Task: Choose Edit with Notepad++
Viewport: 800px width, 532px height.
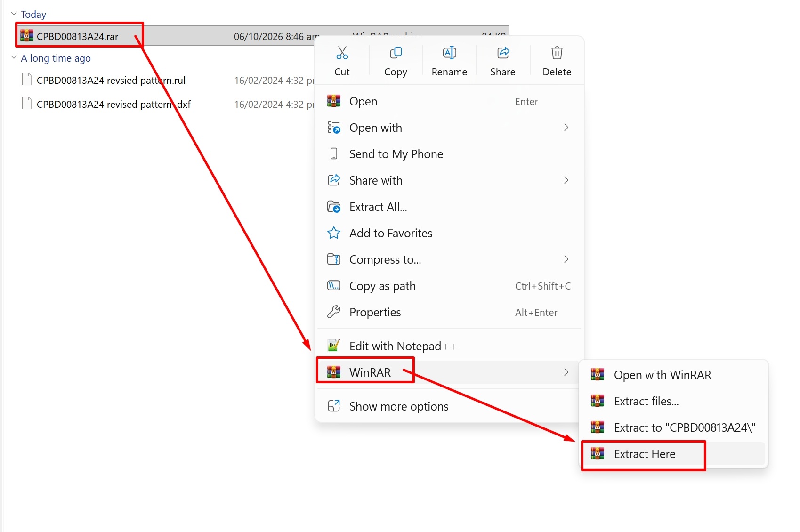Action: [449, 346]
